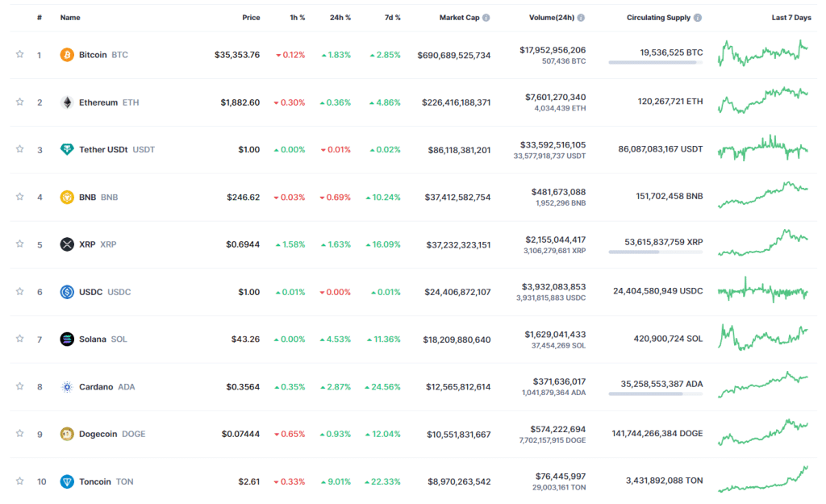Open BNB's last 7 days sparkline chart
The width and height of the screenshot is (826, 504).
coord(763,195)
